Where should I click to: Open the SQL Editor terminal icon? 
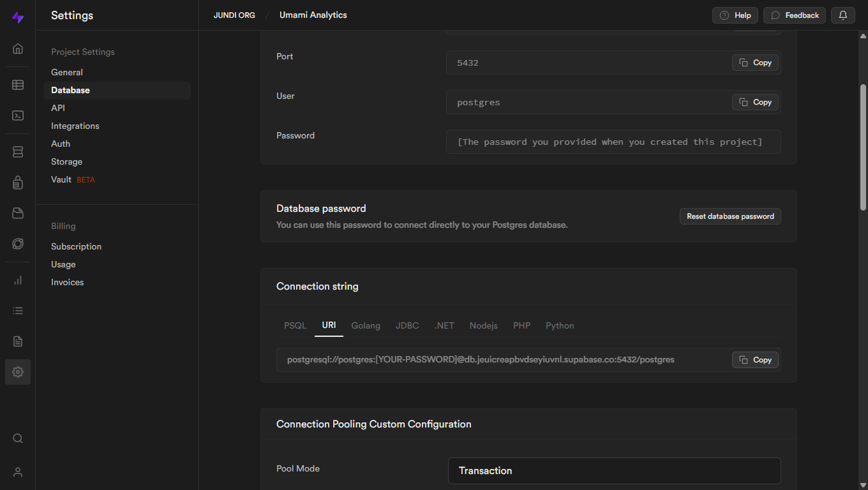(x=18, y=115)
